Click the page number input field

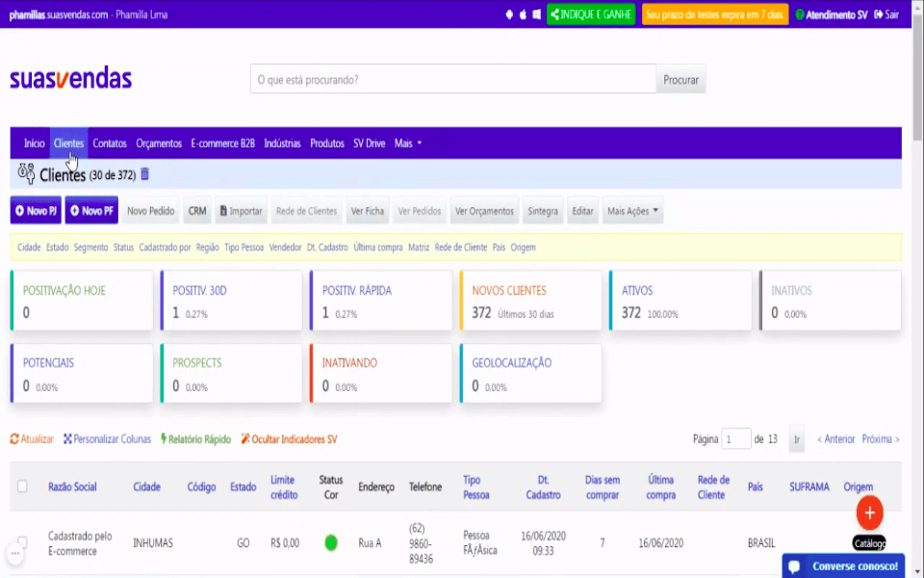coord(736,439)
